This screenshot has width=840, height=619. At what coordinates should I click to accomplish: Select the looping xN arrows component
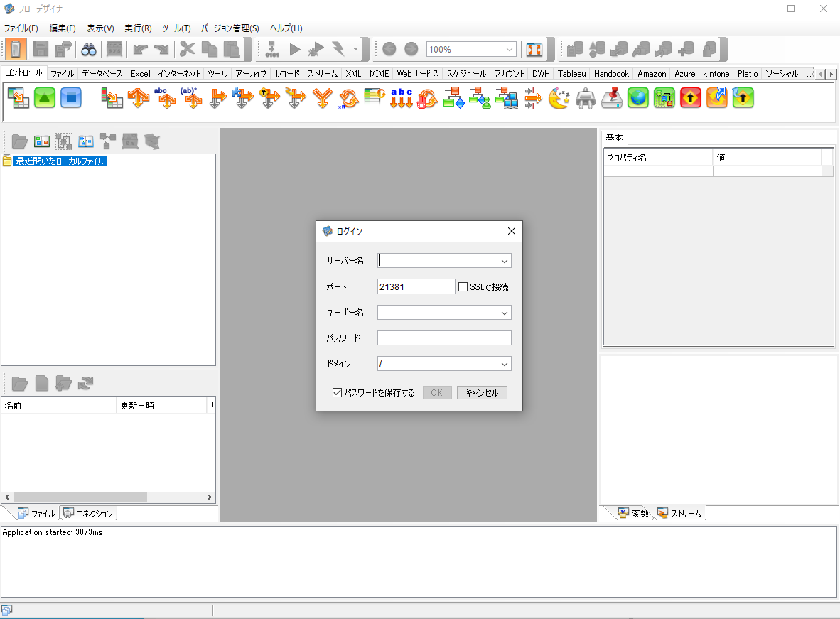point(349,99)
